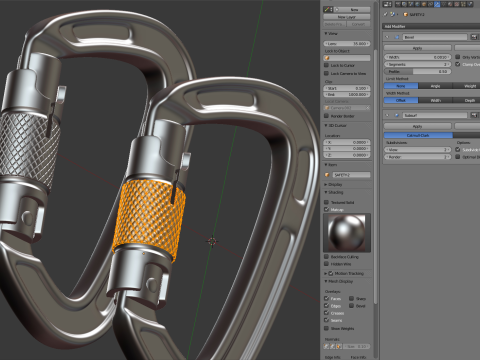Toggle split normals display icon
Viewport: 480px width, 360px height.
point(332,346)
